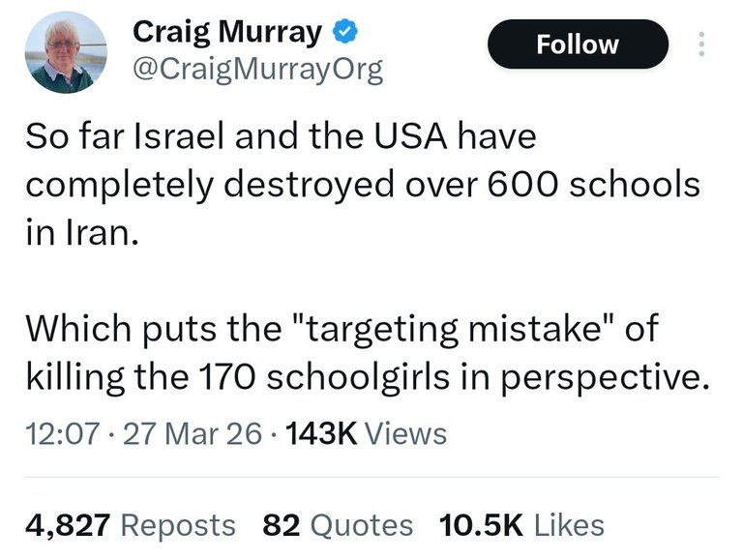Open the Likes label

[569, 525]
